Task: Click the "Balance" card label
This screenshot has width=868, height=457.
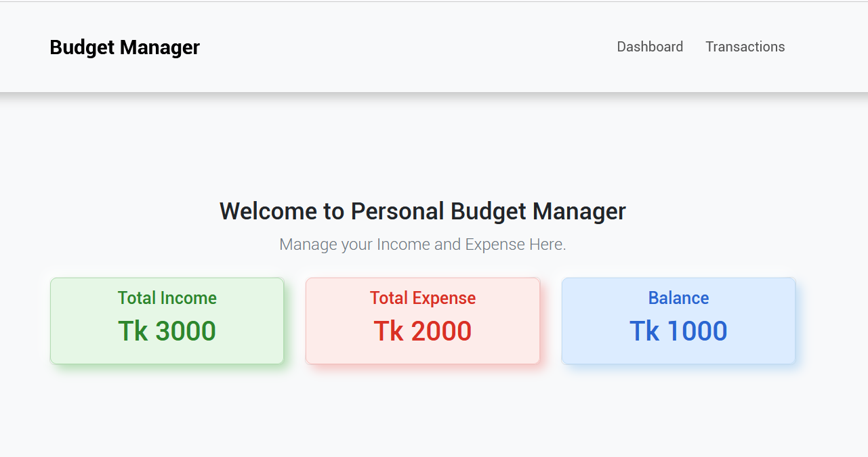Action: 678,298
